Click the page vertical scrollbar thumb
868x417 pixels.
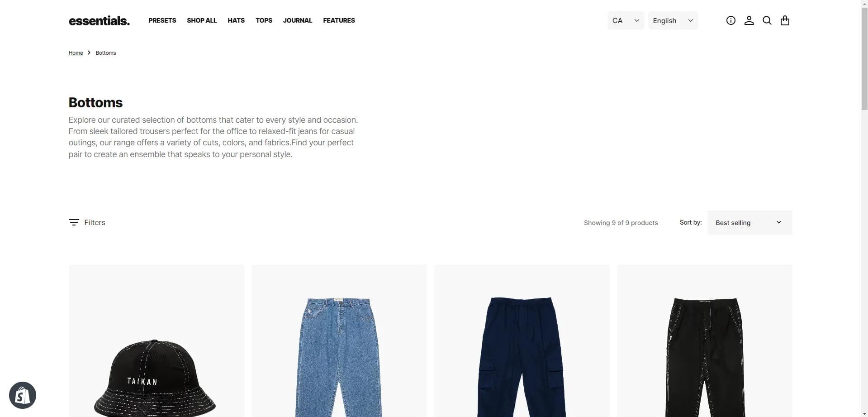coord(864,55)
